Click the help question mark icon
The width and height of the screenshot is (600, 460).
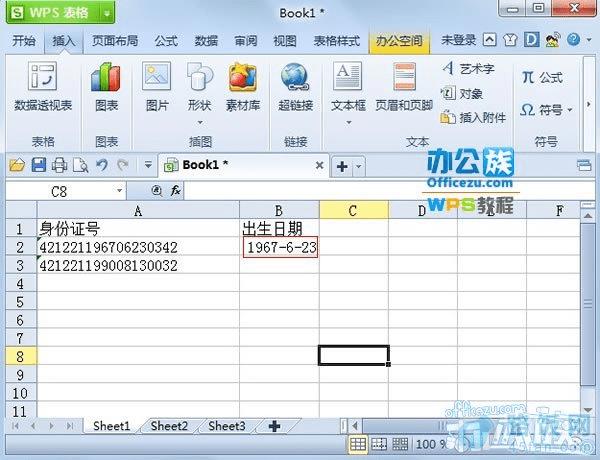573,39
